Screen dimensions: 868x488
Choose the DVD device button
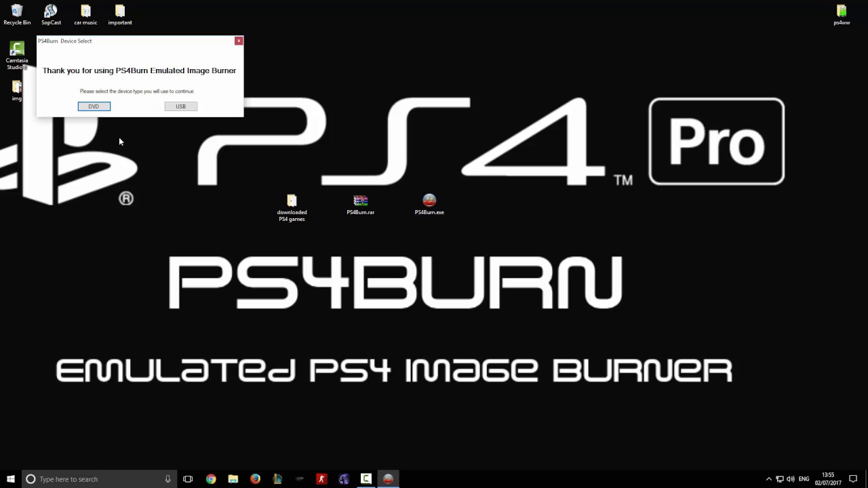(94, 106)
